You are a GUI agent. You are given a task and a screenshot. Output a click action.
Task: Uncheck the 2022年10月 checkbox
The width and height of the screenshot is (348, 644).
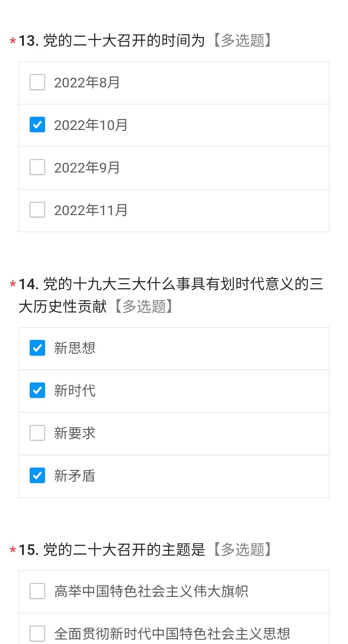coord(37,125)
